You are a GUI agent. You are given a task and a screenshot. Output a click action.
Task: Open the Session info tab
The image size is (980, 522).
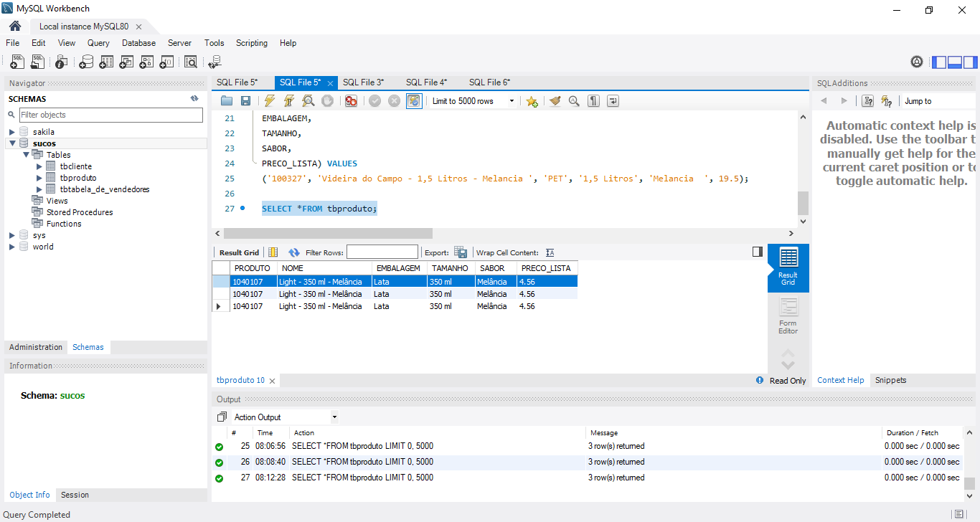[x=75, y=495]
